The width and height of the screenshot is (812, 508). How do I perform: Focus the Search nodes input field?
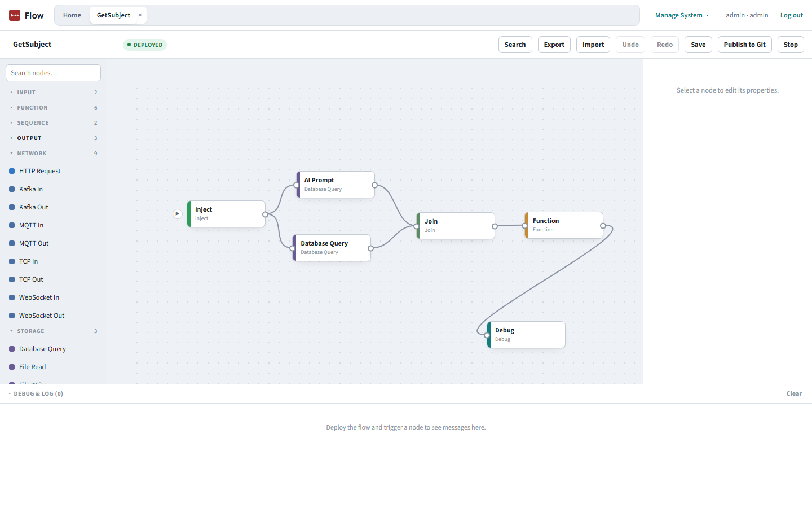pos(54,73)
